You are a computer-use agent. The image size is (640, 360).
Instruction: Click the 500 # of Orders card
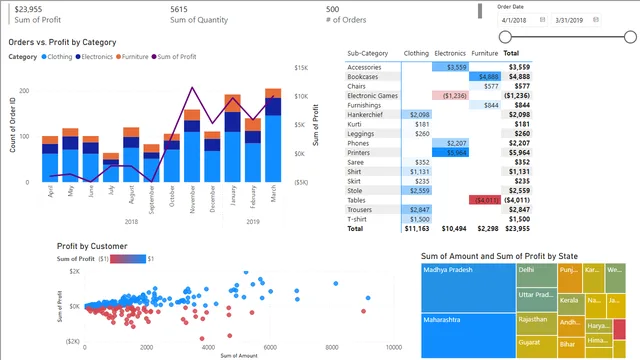click(346, 14)
